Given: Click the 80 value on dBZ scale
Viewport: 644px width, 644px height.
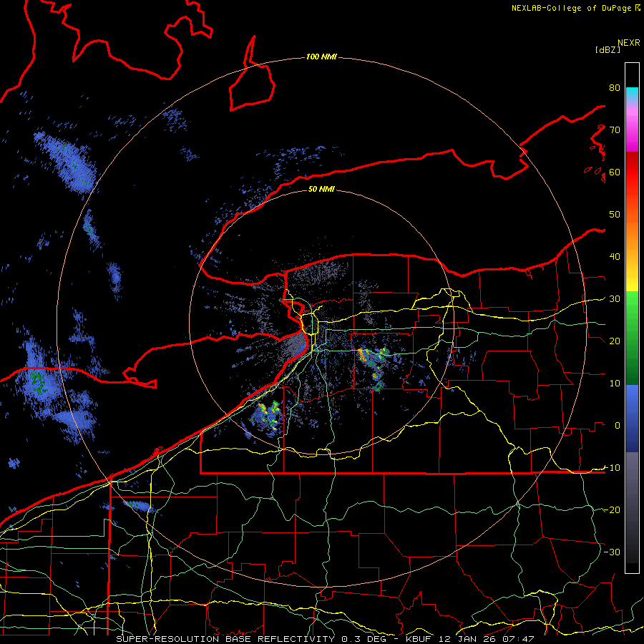Looking at the screenshot, I should coord(615,88).
